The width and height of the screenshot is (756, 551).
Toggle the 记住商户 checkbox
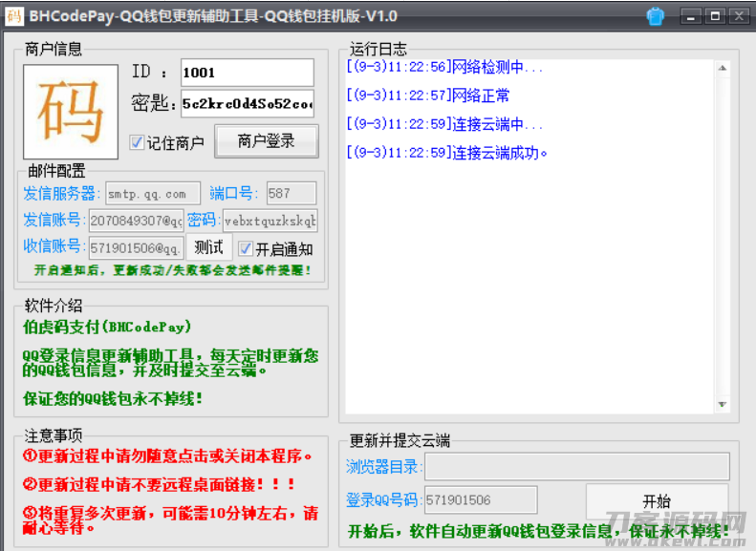137,142
